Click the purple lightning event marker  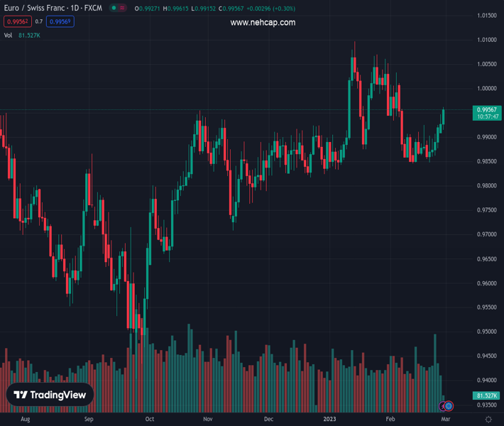tap(443, 406)
